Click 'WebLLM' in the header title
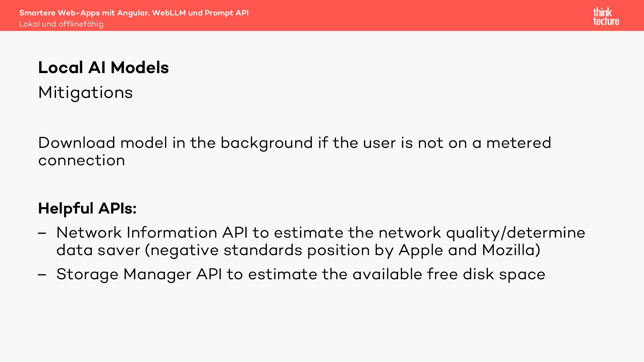The width and height of the screenshot is (644, 362). (x=169, y=13)
